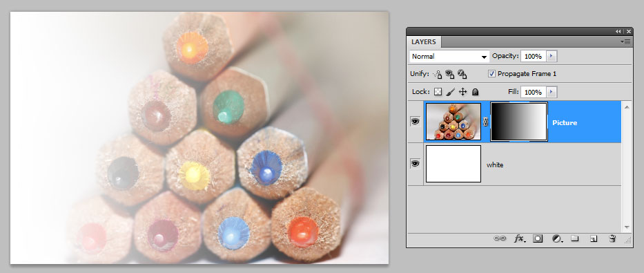Select the LAYERS tab
Screen dimensions: 644x273
click(424, 42)
